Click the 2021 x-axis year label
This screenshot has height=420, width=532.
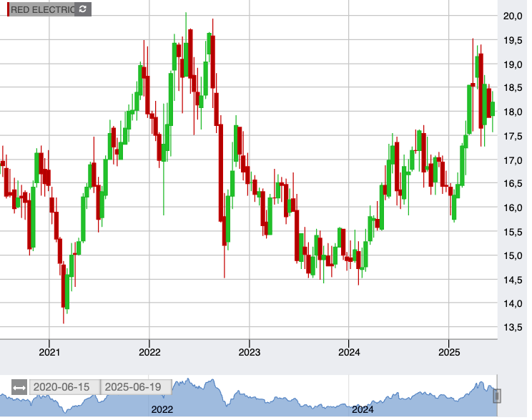coord(49,352)
